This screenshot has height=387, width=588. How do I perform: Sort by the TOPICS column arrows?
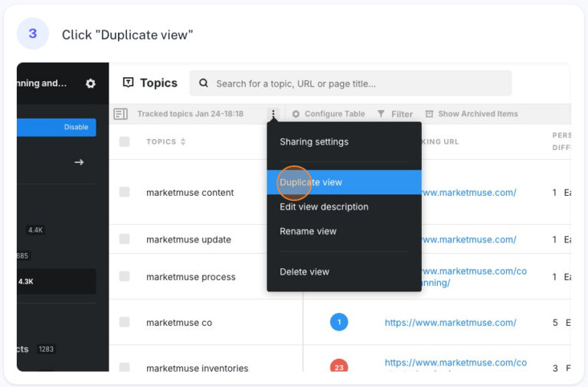(183, 141)
